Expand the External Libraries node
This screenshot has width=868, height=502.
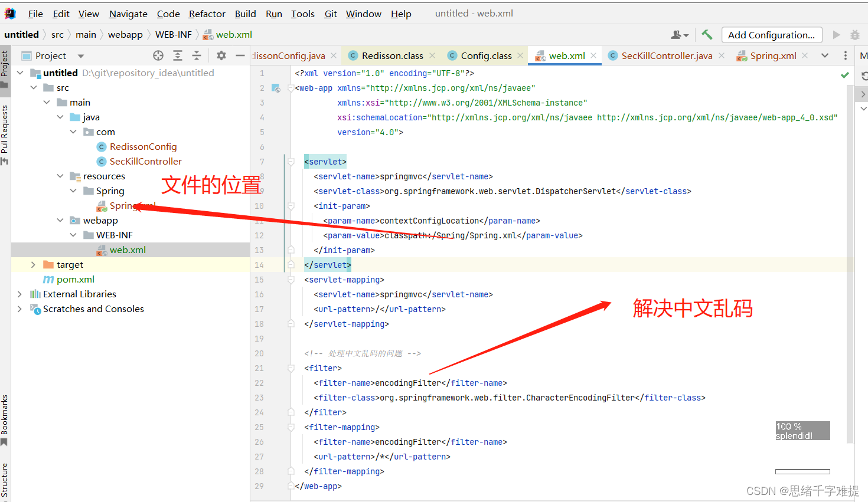(19, 294)
